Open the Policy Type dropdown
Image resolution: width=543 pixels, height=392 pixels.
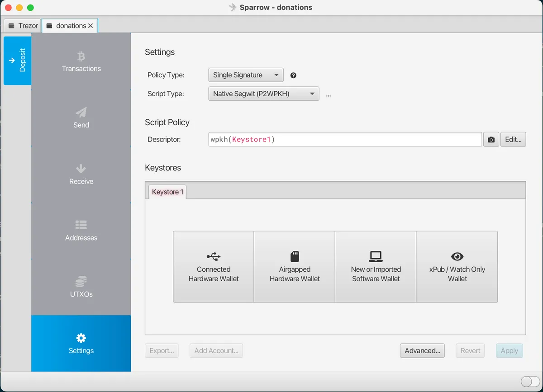246,75
